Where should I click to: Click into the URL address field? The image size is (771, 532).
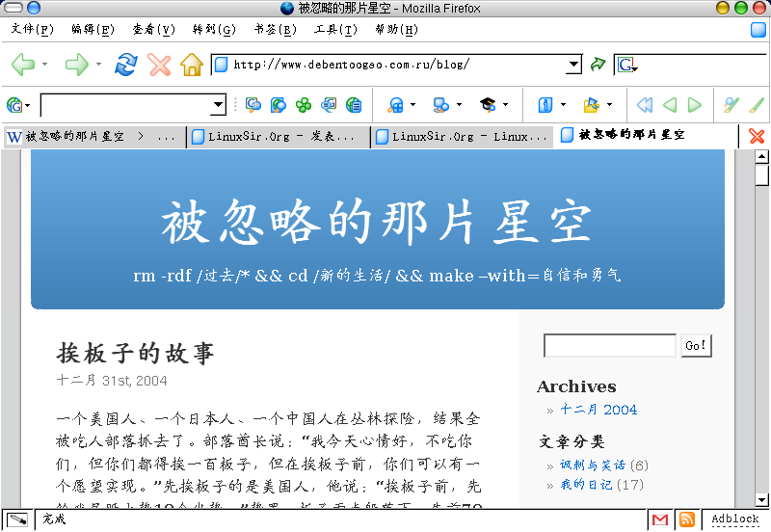(x=398, y=65)
